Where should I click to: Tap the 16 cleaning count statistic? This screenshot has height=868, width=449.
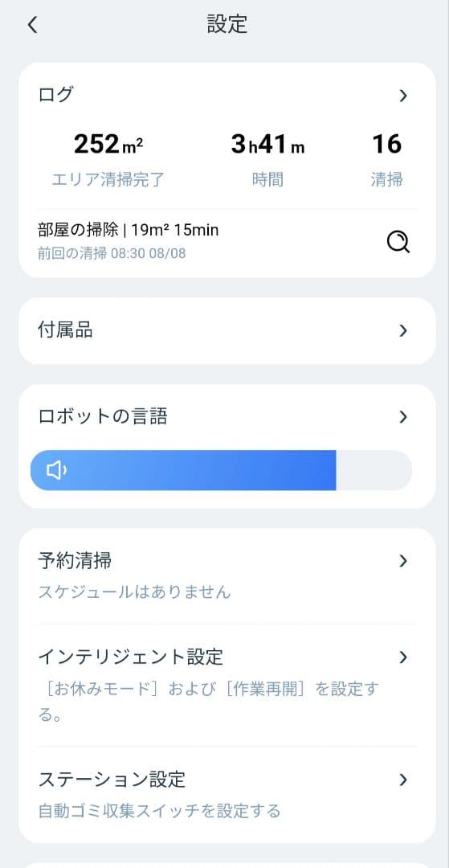point(386,160)
